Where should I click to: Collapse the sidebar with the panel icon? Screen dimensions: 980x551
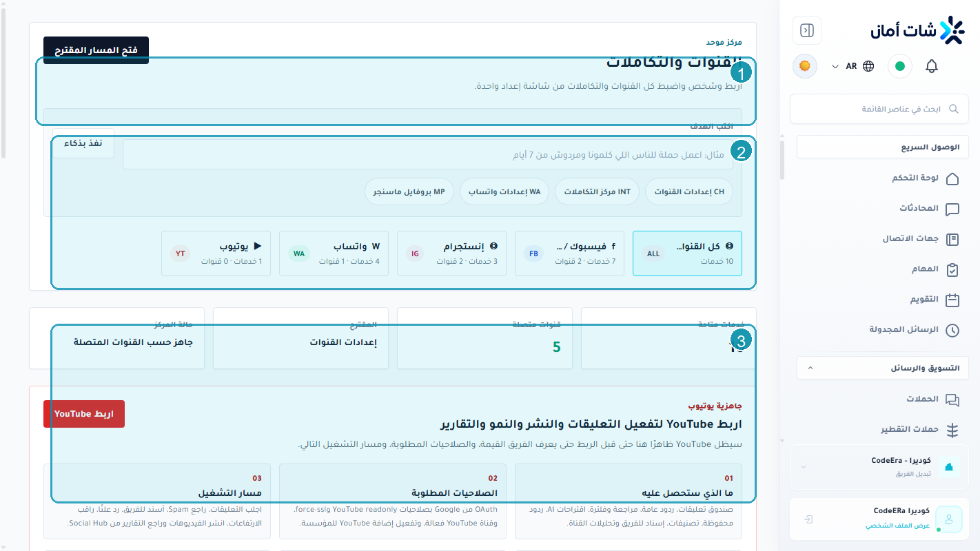[807, 30]
